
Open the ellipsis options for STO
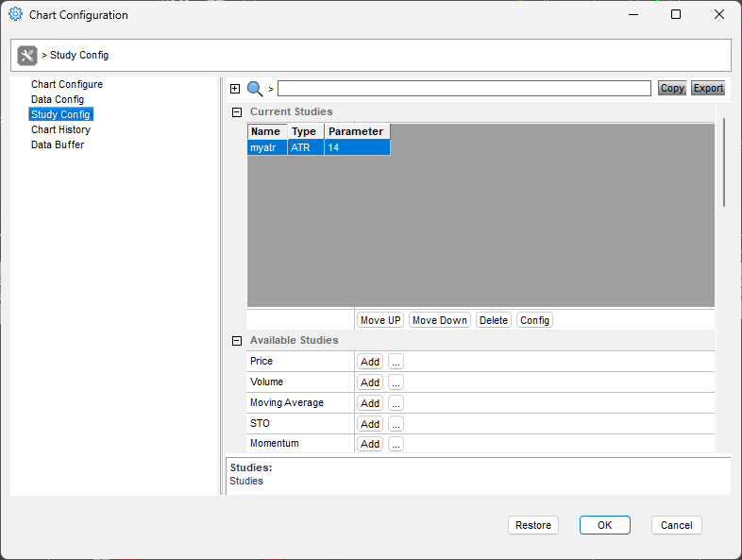click(x=396, y=424)
